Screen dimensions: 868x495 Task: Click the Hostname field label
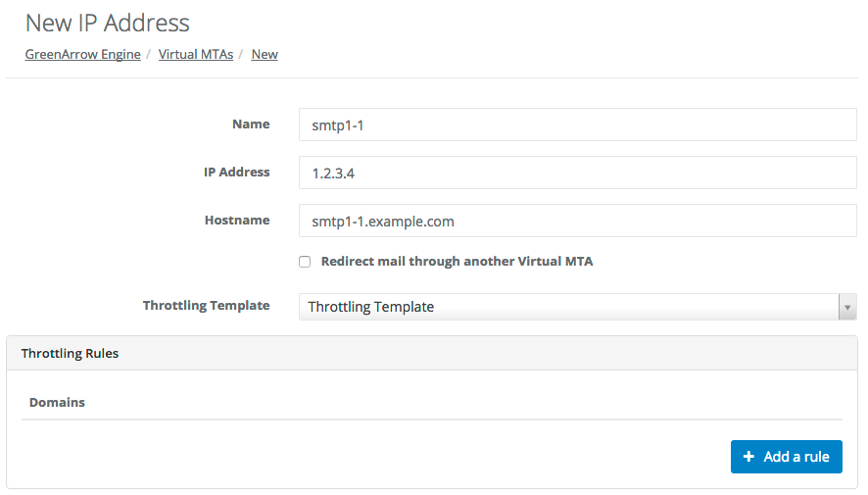tap(236, 221)
